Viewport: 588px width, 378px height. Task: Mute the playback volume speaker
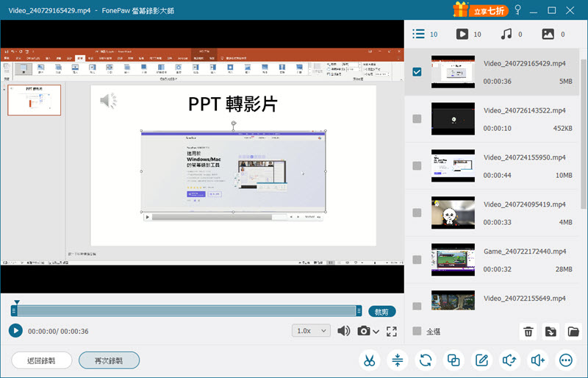pyautogui.click(x=343, y=331)
